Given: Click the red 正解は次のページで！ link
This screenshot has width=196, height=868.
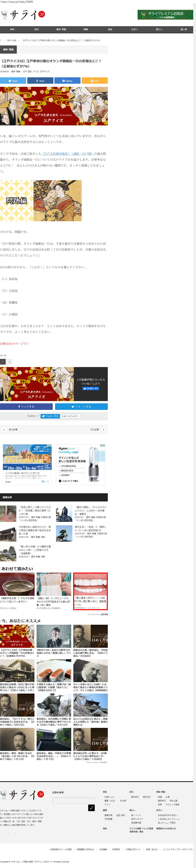Looking at the screenshot, I should point(15,344).
